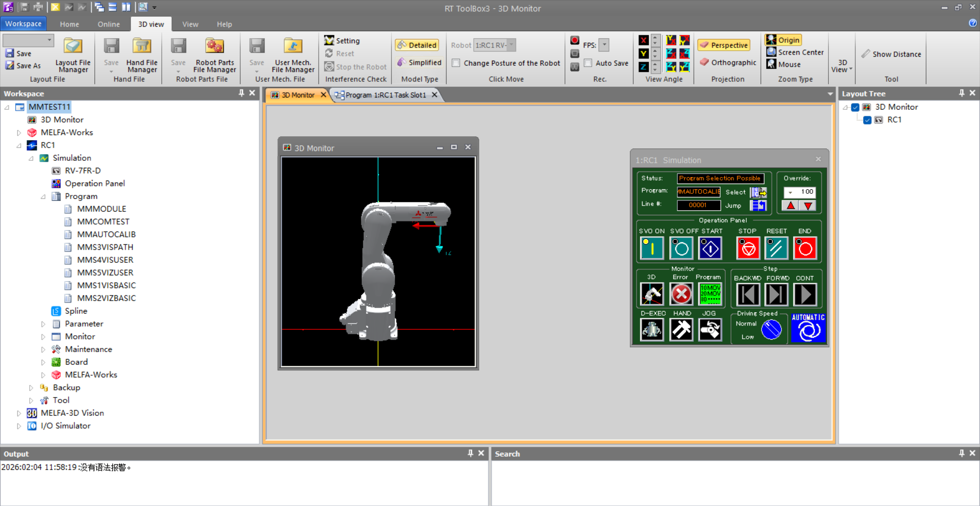
Task: Switch to the Home ribbon tab
Action: pos(69,24)
